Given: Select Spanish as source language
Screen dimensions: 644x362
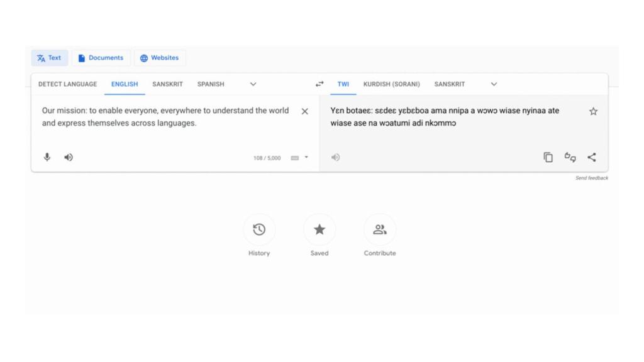Looking at the screenshot, I should coord(211,84).
